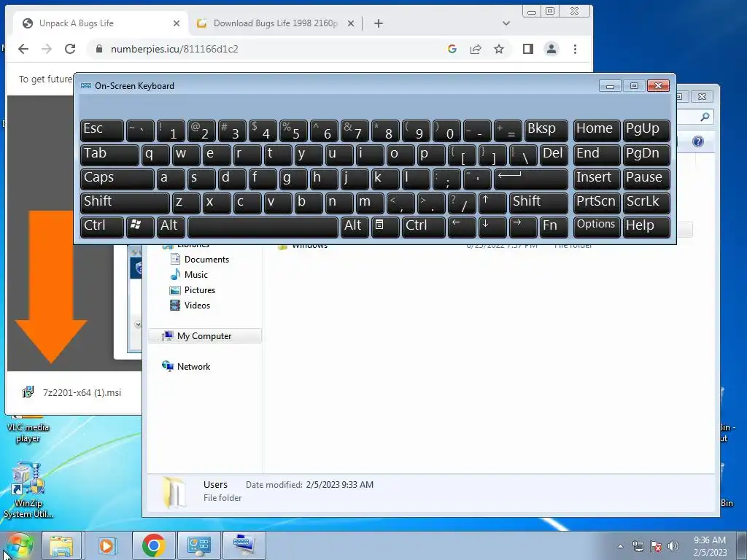Open On-Screen Keyboard taskbar icon
This screenshot has height=560, width=747.
point(245,545)
